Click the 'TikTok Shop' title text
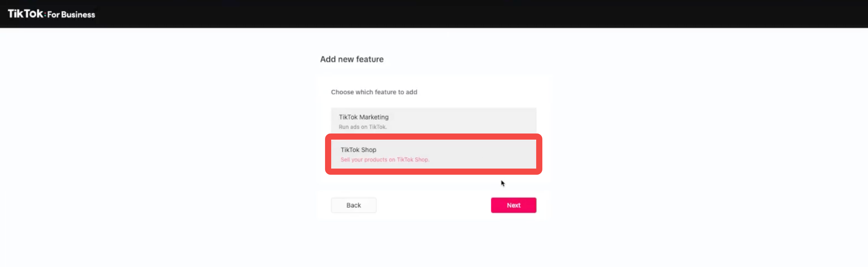 click(358, 149)
